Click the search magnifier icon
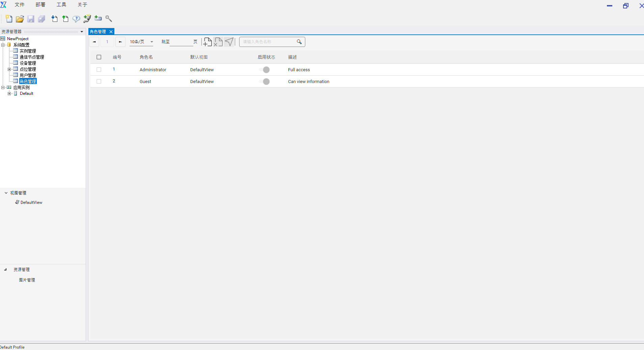Viewport: 644px width, 350px height. pos(299,42)
